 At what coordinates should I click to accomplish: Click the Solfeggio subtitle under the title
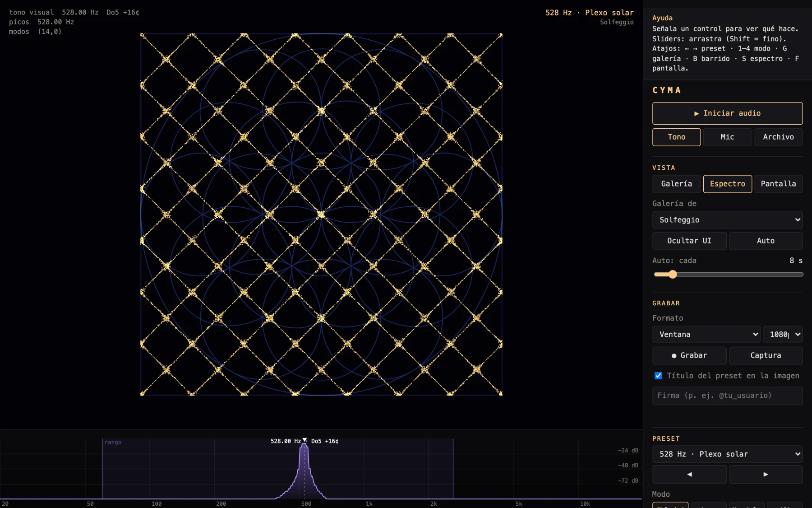tap(617, 22)
